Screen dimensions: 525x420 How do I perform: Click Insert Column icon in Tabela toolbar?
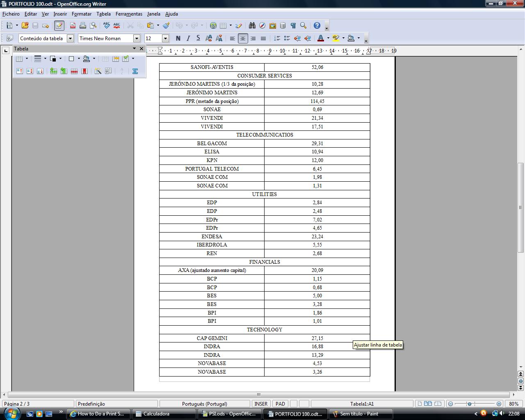(64, 71)
